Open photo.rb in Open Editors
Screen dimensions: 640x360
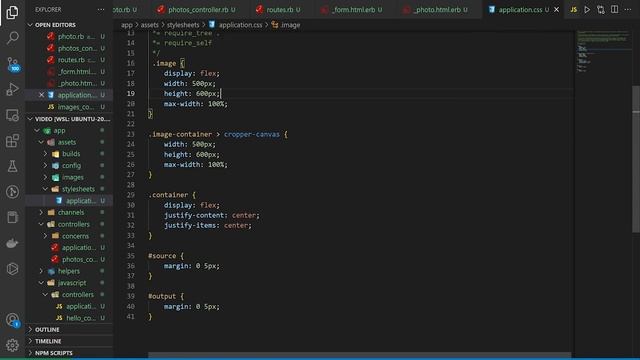[x=69, y=36]
